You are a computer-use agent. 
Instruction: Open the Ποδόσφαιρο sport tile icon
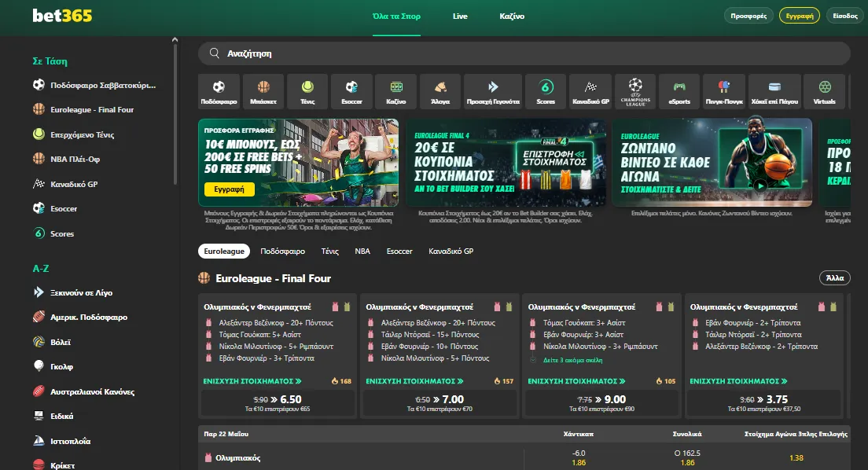[x=219, y=91]
